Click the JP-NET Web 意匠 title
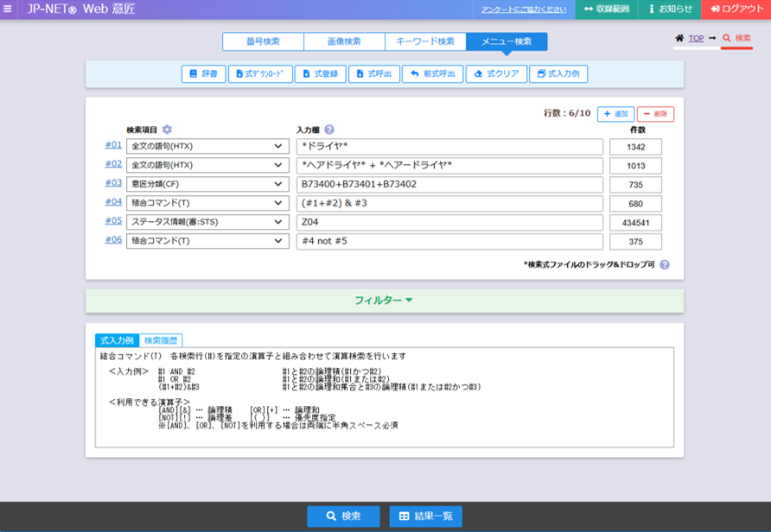Screen dimensions: 771x532 click(81, 9)
